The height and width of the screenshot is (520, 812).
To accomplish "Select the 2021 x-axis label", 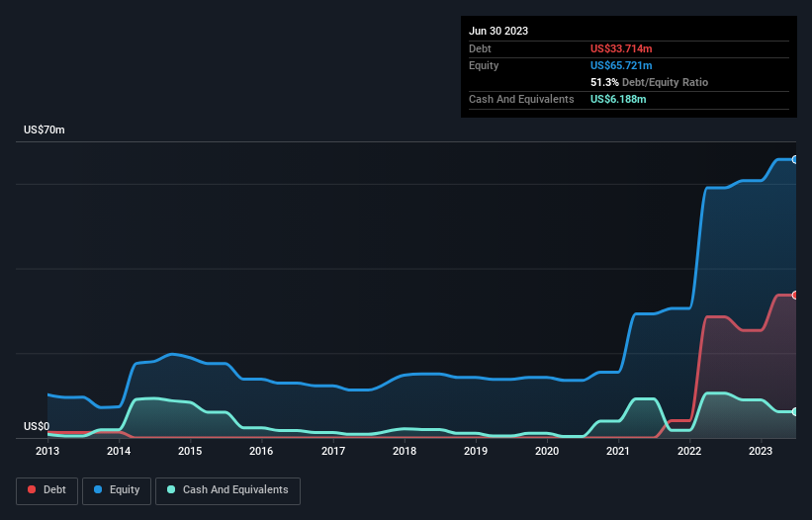I will point(618,451).
